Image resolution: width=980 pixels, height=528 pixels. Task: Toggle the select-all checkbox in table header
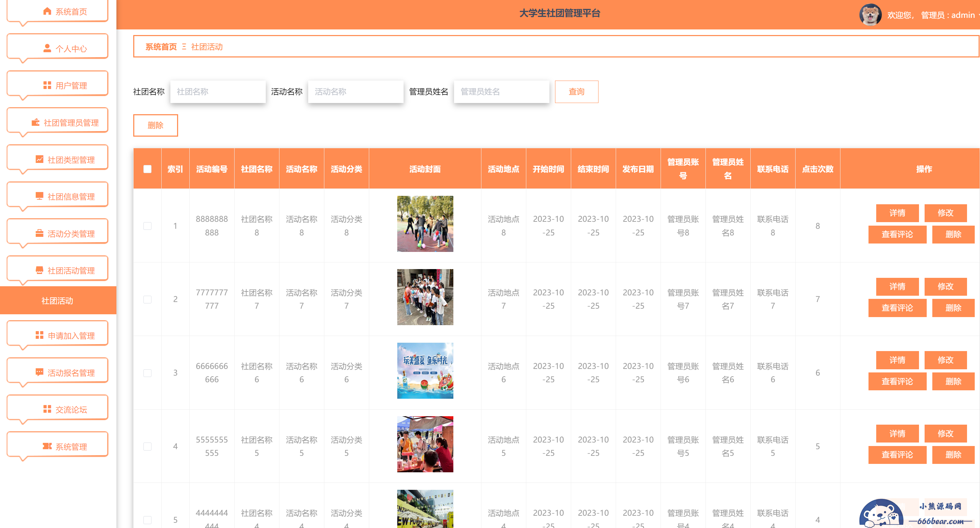147,169
